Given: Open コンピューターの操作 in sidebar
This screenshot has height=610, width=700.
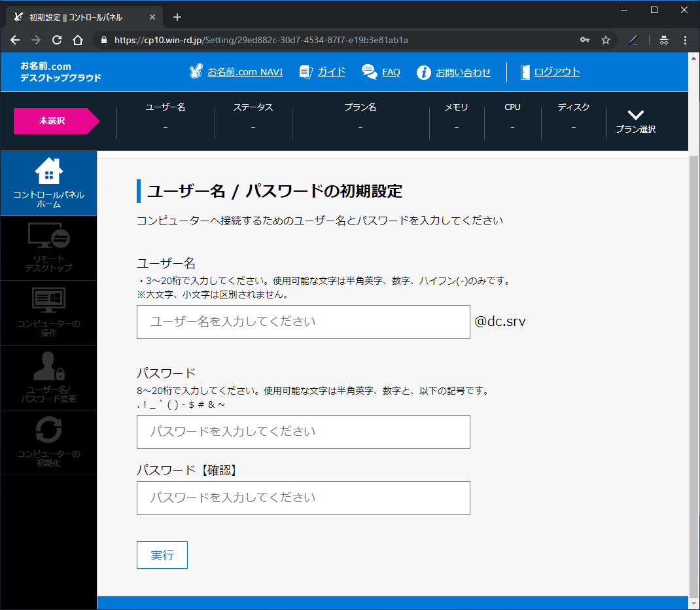Looking at the screenshot, I should (x=48, y=313).
